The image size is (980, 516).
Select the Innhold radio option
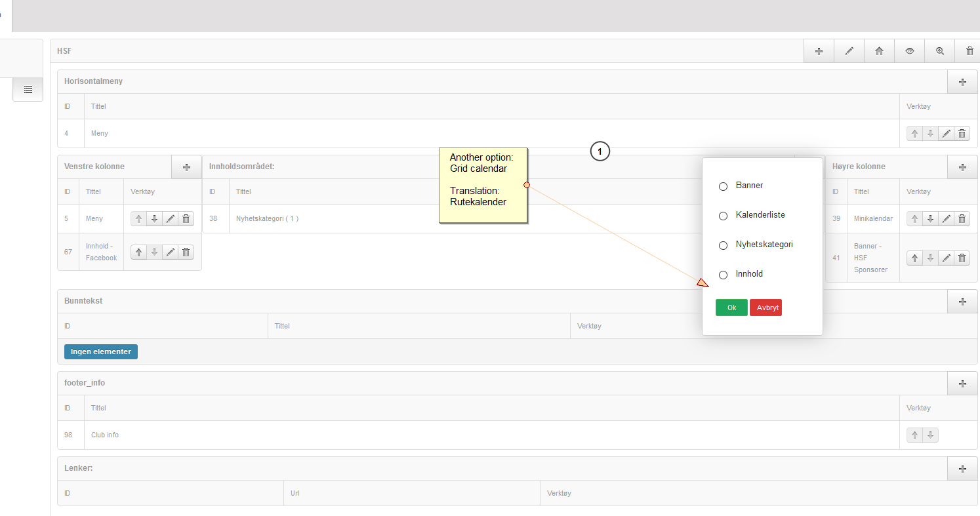tap(723, 275)
